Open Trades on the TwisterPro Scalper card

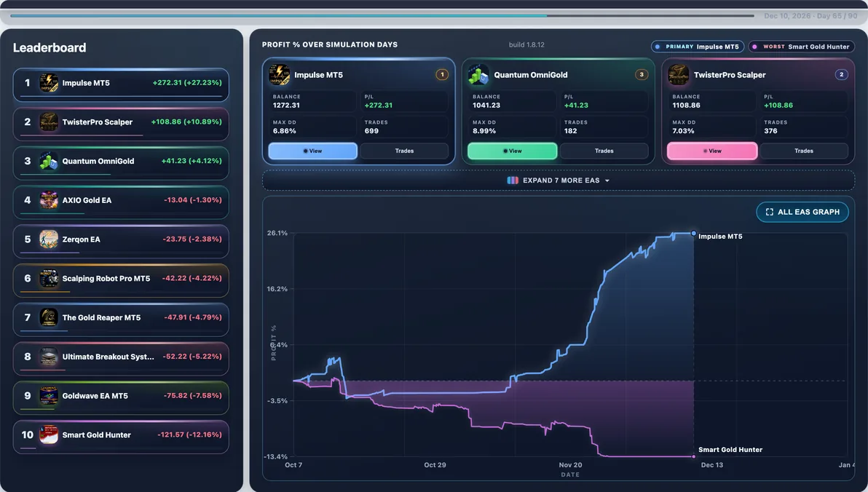pyautogui.click(x=804, y=151)
